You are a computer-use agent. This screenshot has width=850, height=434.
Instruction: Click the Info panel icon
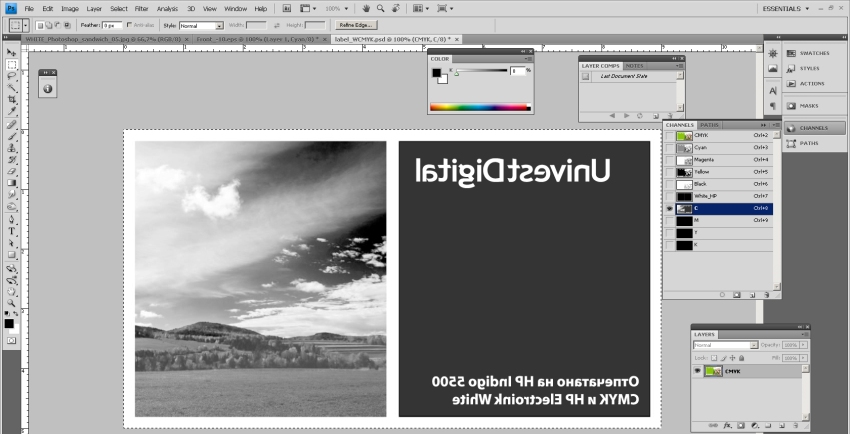click(x=48, y=89)
